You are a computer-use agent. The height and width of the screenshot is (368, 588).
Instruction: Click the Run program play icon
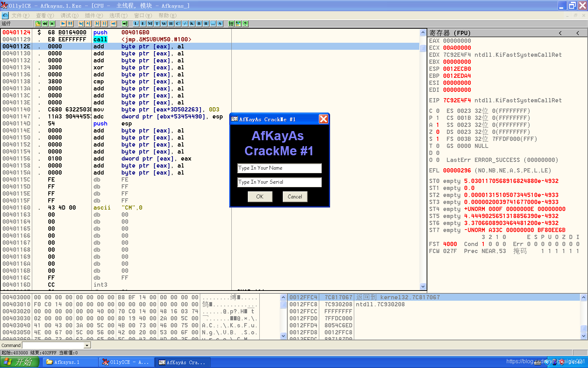pyautogui.click(x=63, y=23)
